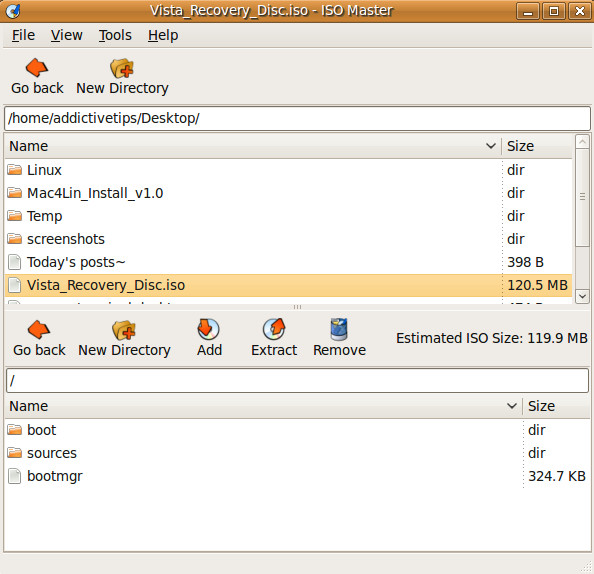Click the ISO Master title bar icon

tap(13, 11)
